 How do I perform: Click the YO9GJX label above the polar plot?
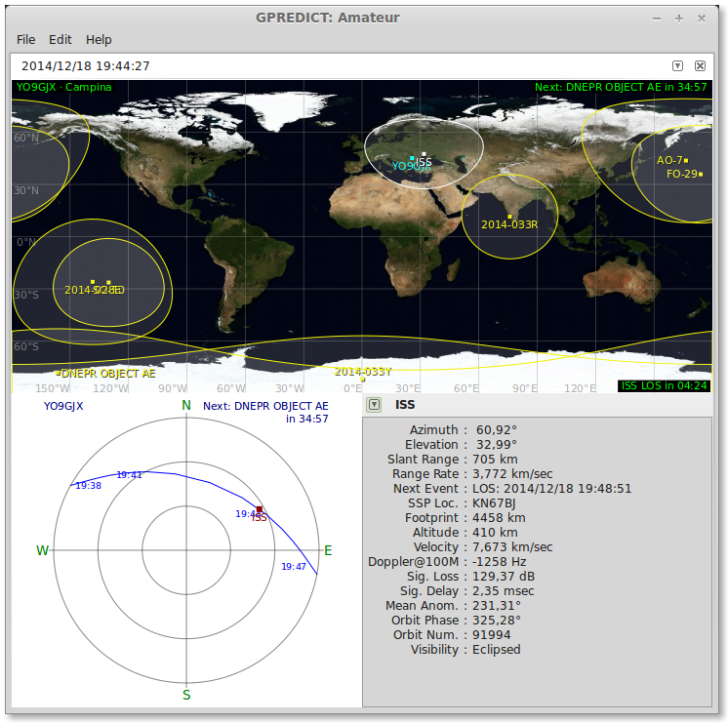coord(63,406)
